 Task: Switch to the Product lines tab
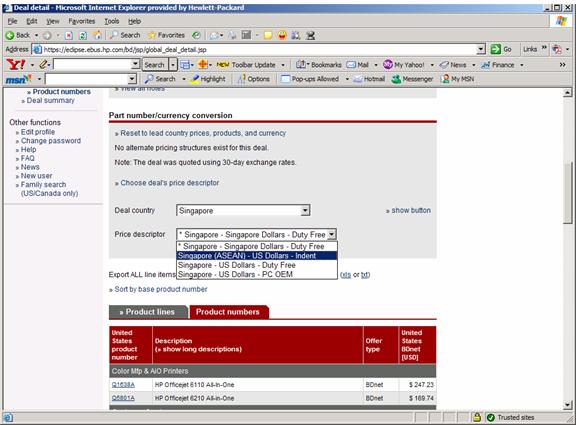[148, 312]
